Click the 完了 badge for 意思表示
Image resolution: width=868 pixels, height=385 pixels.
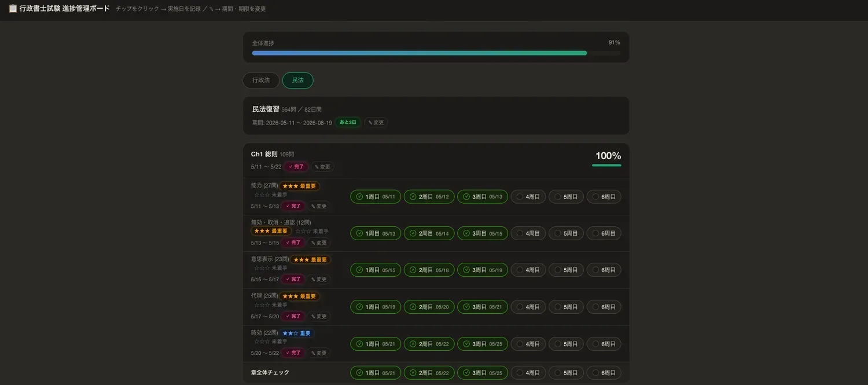click(293, 279)
